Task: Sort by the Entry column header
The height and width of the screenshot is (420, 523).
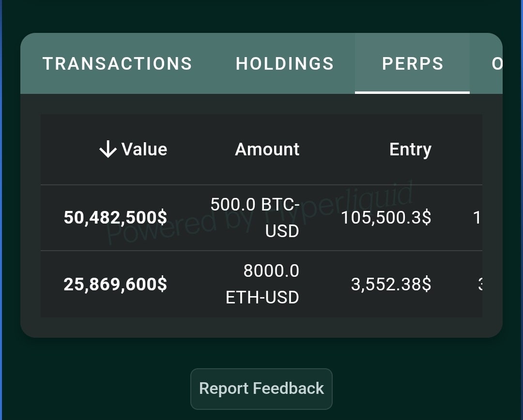Action: (x=410, y=150)
